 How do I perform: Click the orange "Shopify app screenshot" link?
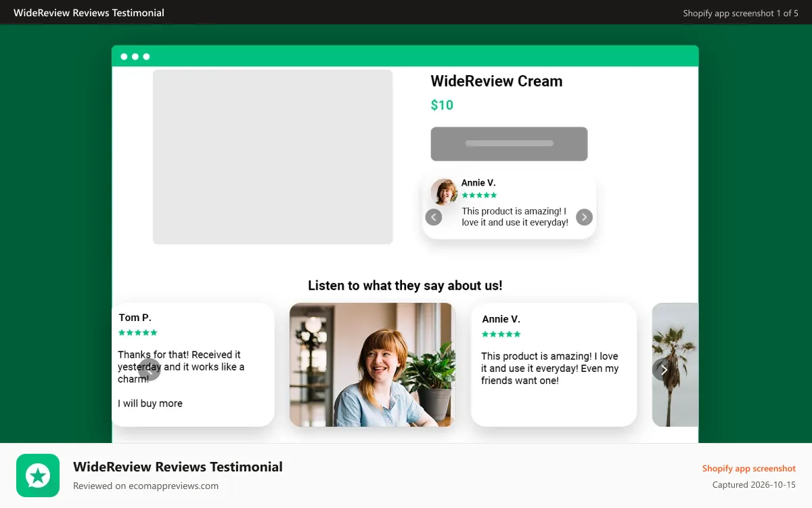(749, 468)
